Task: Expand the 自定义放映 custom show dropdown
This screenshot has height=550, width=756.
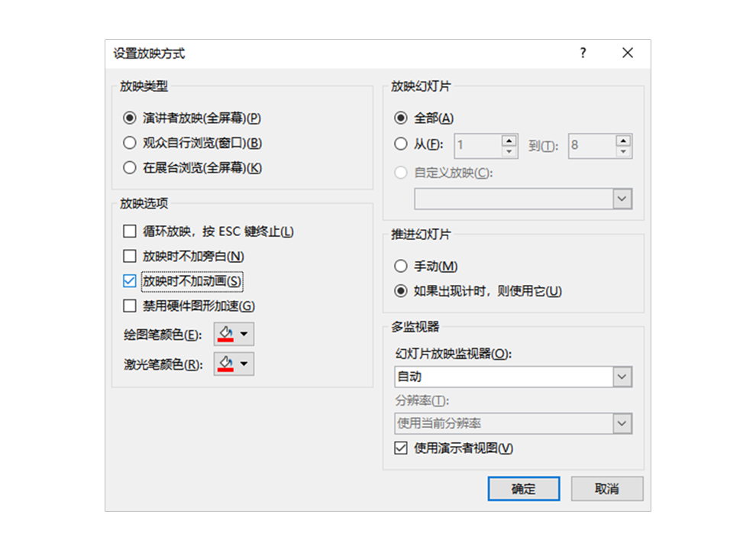Action: point(622,199)
